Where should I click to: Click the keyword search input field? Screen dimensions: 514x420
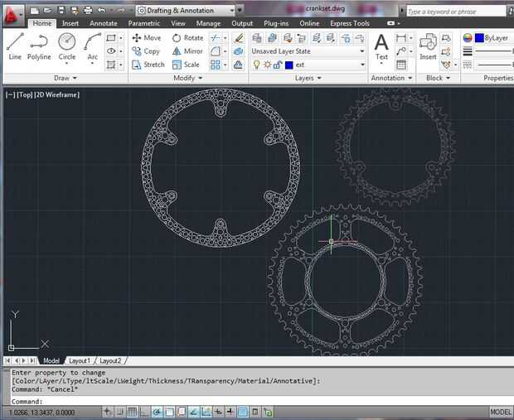pyautogui.click(x=456, y=12)
